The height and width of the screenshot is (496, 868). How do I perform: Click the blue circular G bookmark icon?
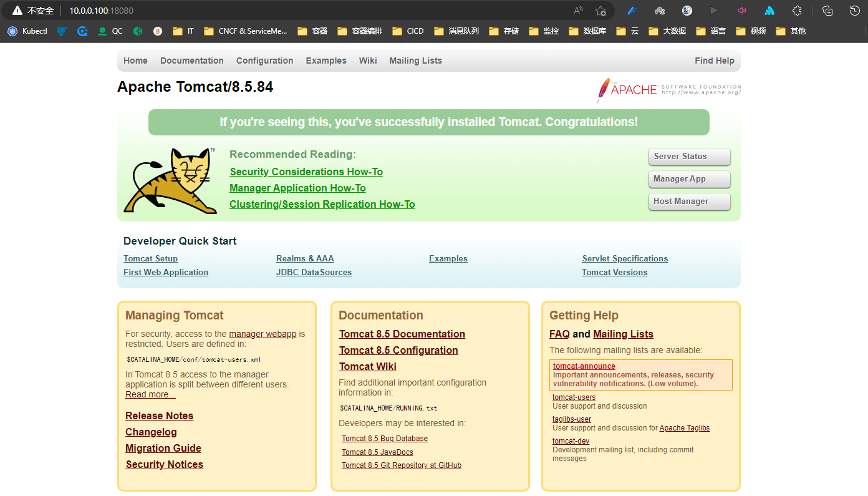click(82, 31)
